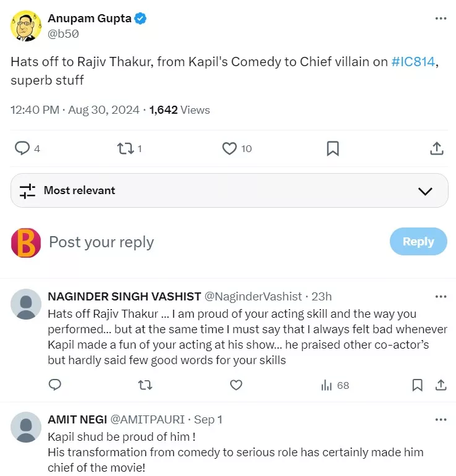This screenshot has height=476, width=456.
Task: Share the main post via upload icon
Action: point(436,148)
